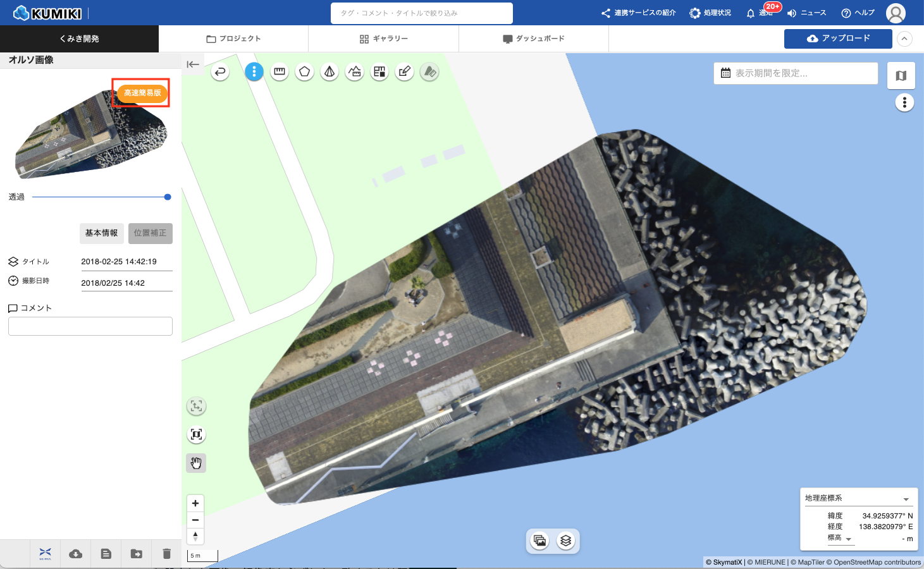924x569 pixels.
Task: Collapse the header with the chevron-up button
Action: (905, 39)
